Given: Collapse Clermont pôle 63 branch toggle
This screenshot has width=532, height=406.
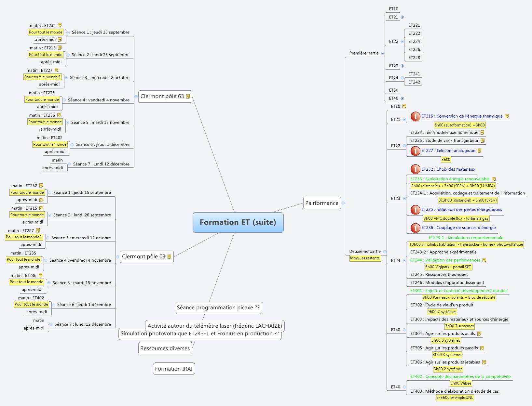Looking at the screenshot, I should [136, 97].
